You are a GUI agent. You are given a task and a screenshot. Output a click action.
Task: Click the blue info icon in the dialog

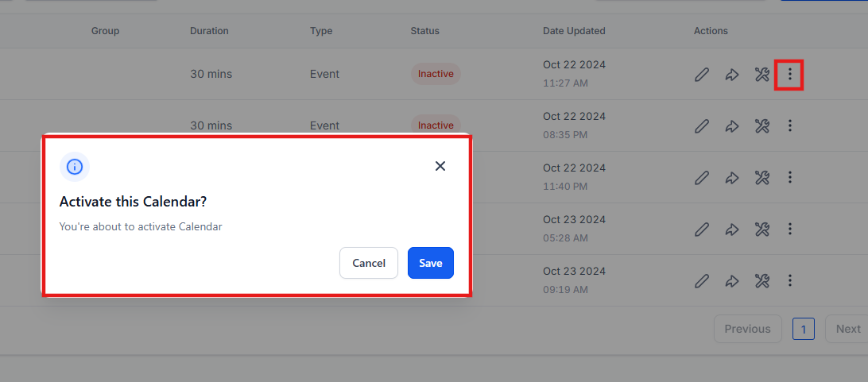[75, 167]
